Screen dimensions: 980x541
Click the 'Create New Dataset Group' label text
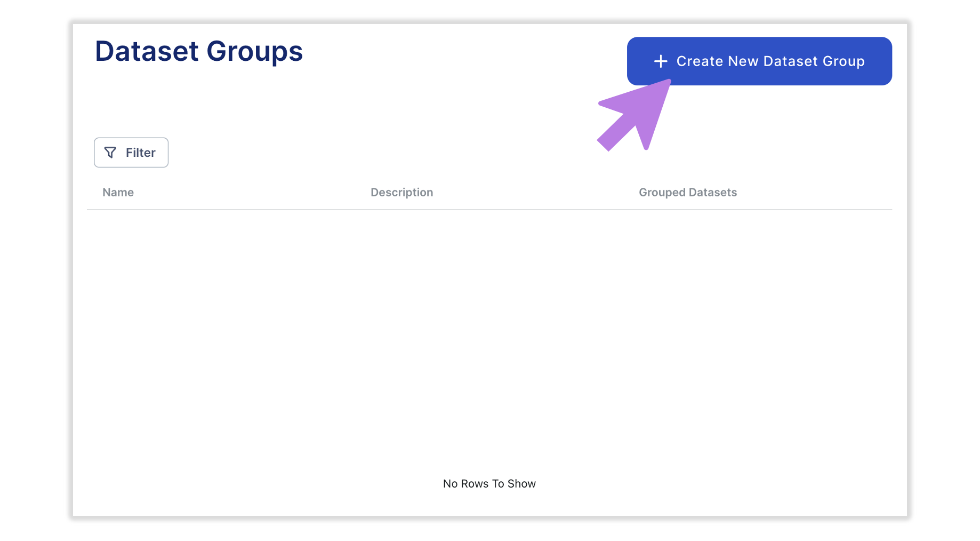point(770,61)
